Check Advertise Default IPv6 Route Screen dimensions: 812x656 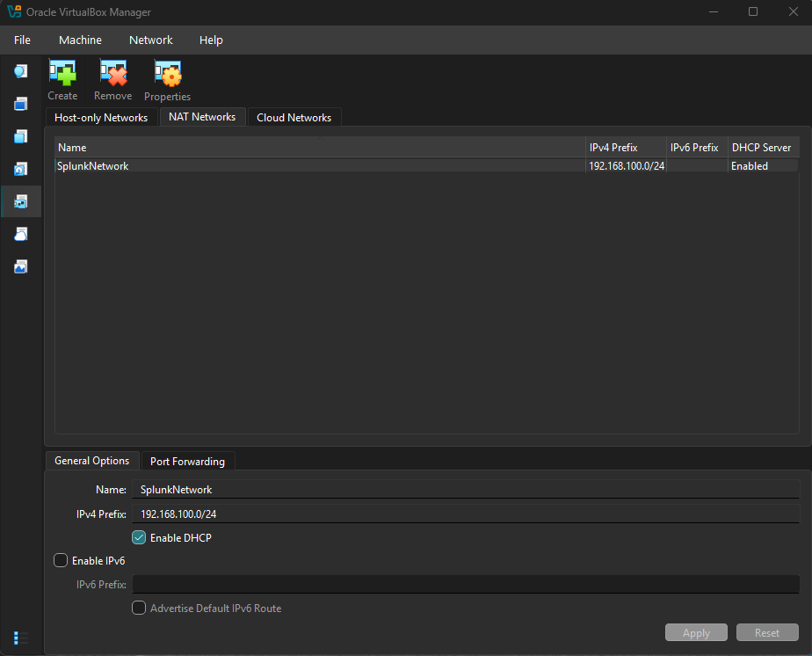point(138,608)
